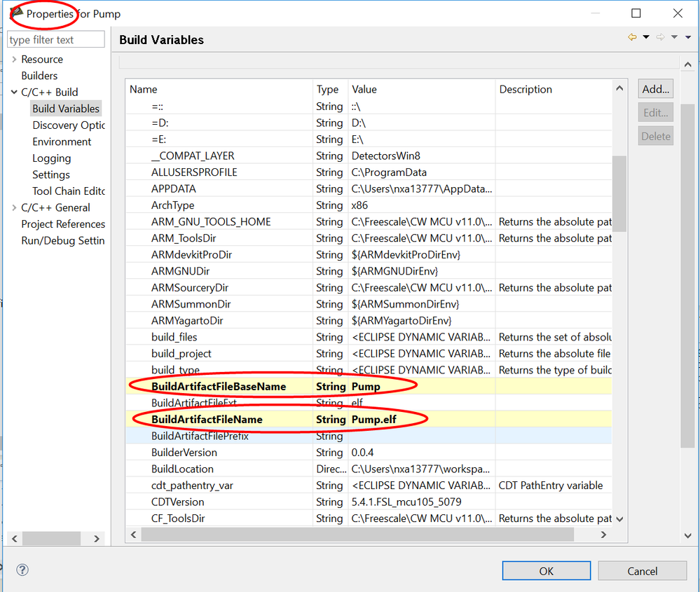Select Run/Debug Settings in the tree

(x=63, y=240)
